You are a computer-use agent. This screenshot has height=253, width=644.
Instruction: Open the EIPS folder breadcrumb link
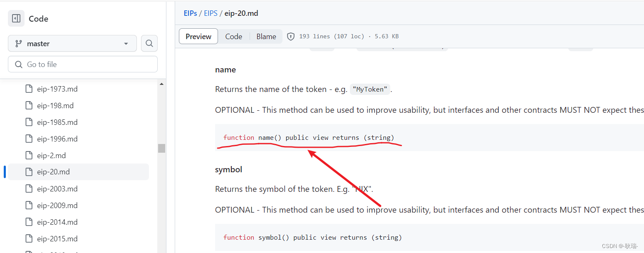click(x=211, y=13)
